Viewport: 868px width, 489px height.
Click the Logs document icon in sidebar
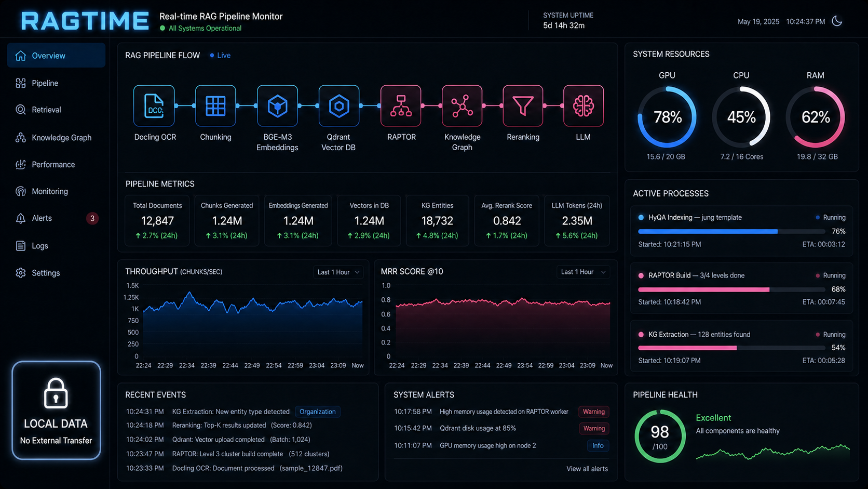click(x=21, y=246)
